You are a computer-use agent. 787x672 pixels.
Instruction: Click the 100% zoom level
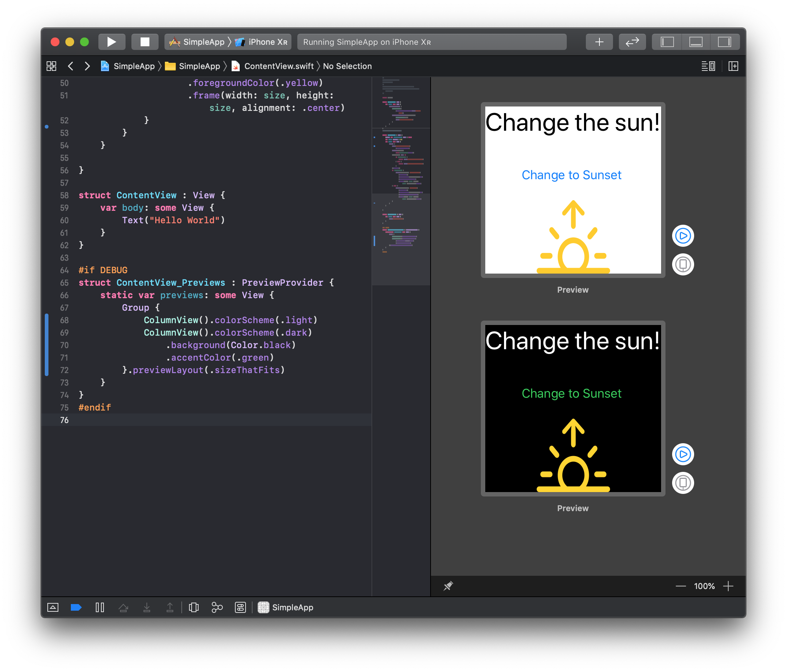(704, 586)
